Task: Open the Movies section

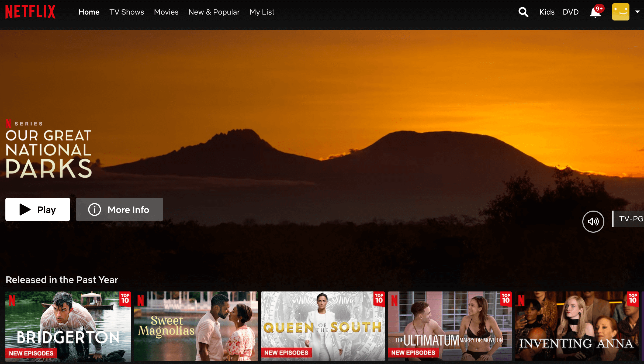Action: coord(166,12)
